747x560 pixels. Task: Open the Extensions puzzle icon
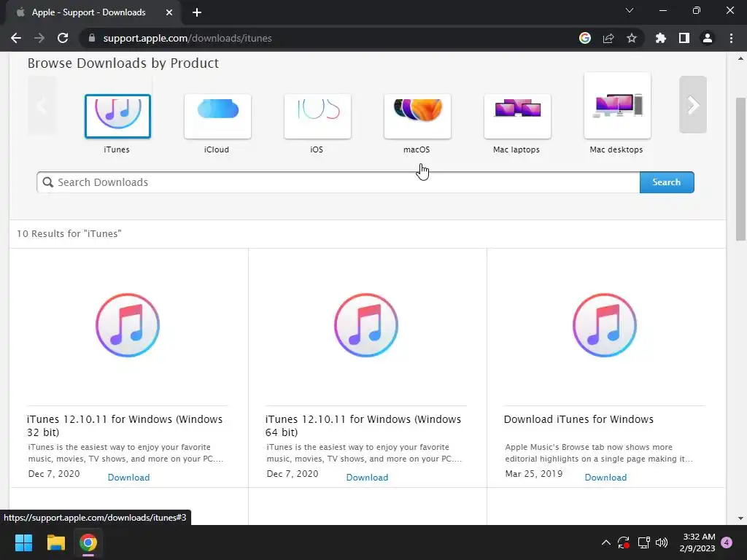tap(661, 38)
